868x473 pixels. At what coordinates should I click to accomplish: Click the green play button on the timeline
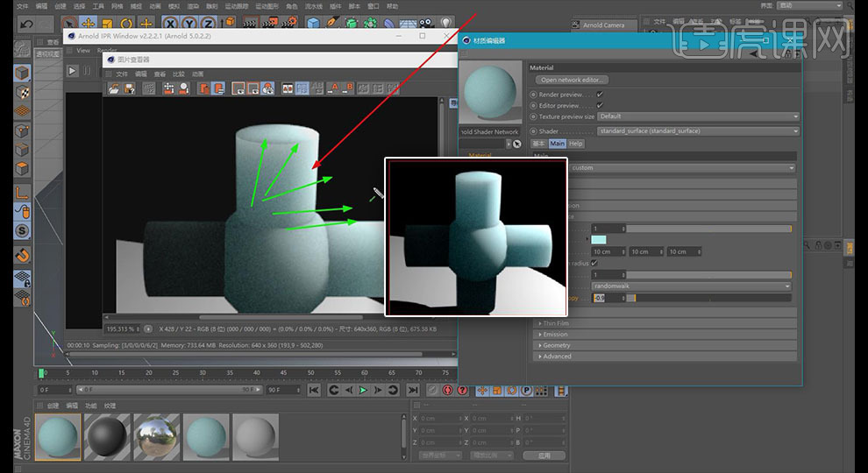coord(363,390)
